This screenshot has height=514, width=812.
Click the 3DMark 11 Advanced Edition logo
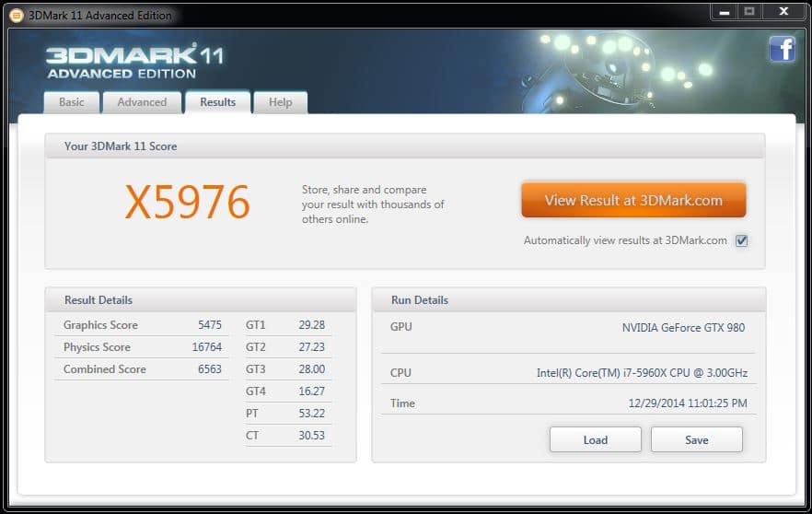(x=134, y=61)
